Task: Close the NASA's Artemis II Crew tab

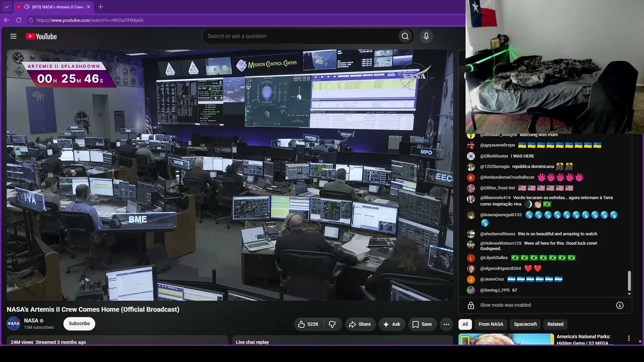Action: click(89, 7)
